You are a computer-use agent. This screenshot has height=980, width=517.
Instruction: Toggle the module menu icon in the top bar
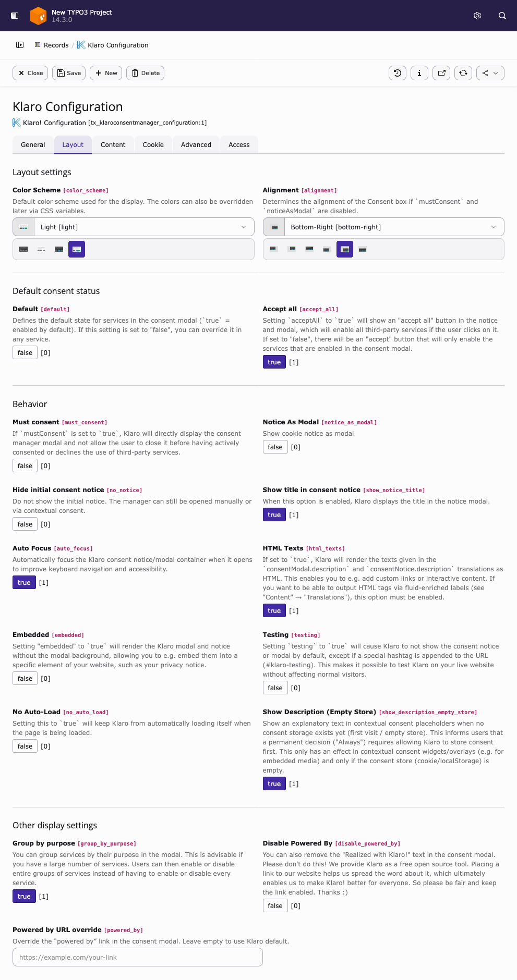15,16
